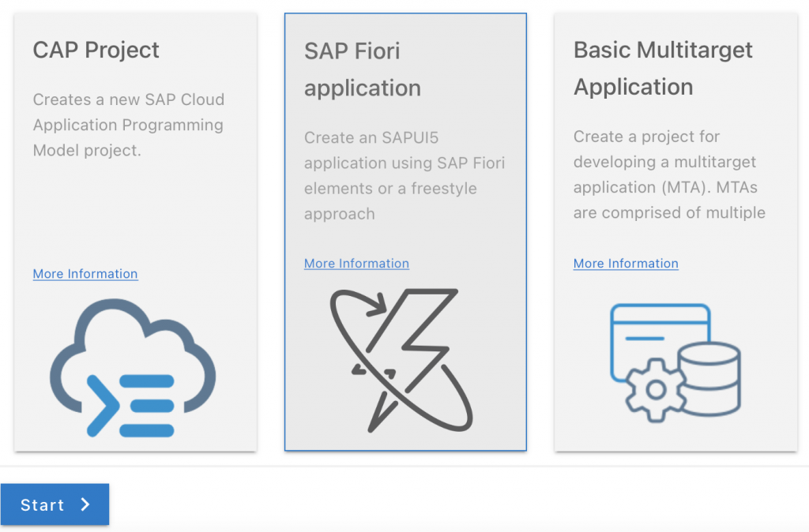Click the chevron arrow on Start button
The image size is (809, 532).
click(85, 504)
